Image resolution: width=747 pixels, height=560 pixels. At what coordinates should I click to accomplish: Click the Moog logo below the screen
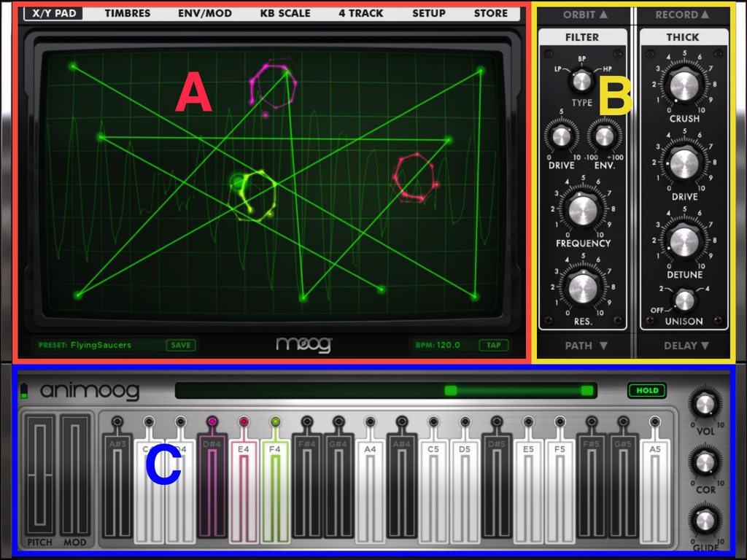pyautogui.click(x=304, y=344)
